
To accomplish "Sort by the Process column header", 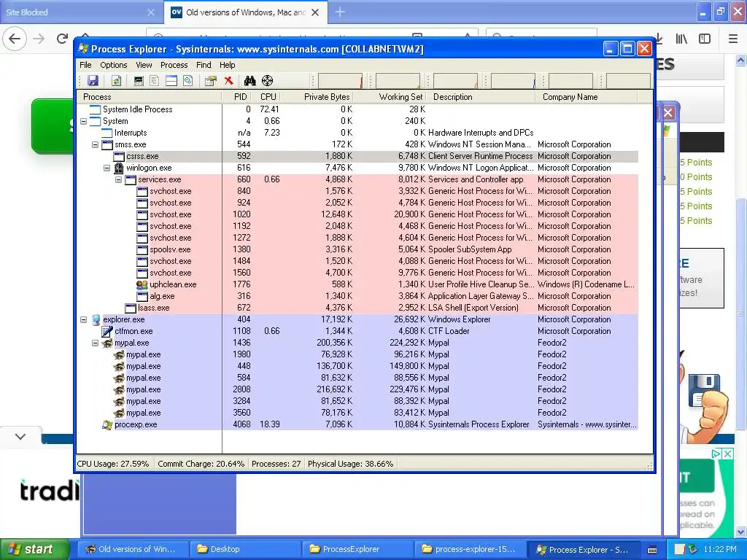I will click(x=149, y=97).
